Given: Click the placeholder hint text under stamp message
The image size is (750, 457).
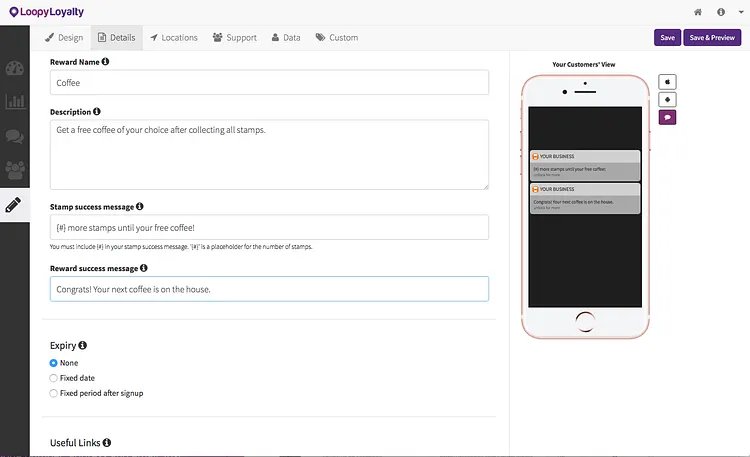Looking at the screenshot, I should [x=181, y=247].
